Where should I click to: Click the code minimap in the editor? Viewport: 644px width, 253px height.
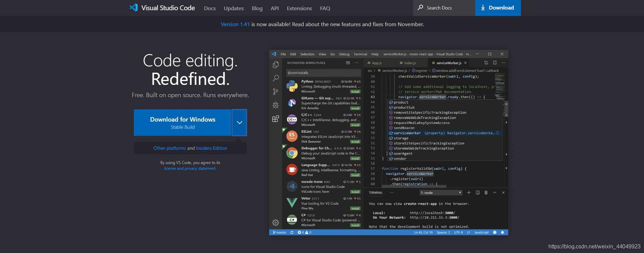pyautogui.click(x=500, y=86)
